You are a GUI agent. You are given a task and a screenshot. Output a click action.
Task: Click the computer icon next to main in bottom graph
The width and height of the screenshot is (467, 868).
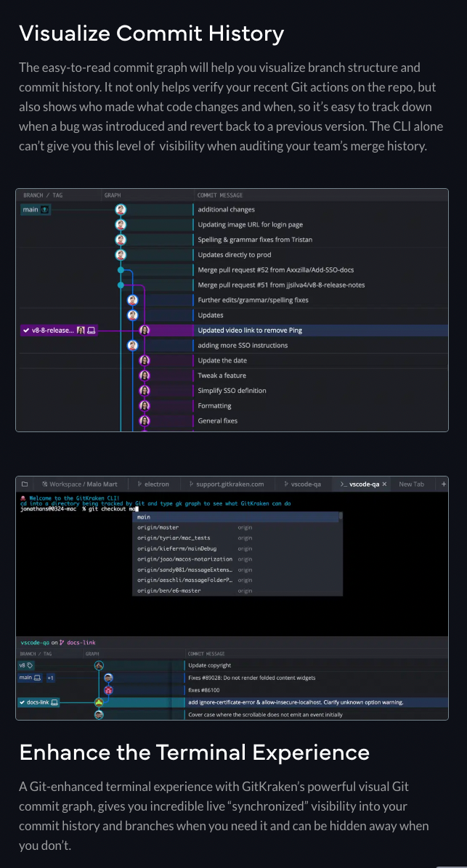[x=36, y=677]
